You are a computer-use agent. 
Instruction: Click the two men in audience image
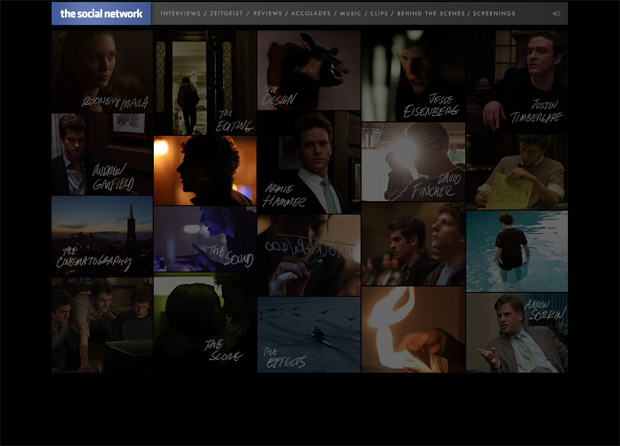(413, 244)
